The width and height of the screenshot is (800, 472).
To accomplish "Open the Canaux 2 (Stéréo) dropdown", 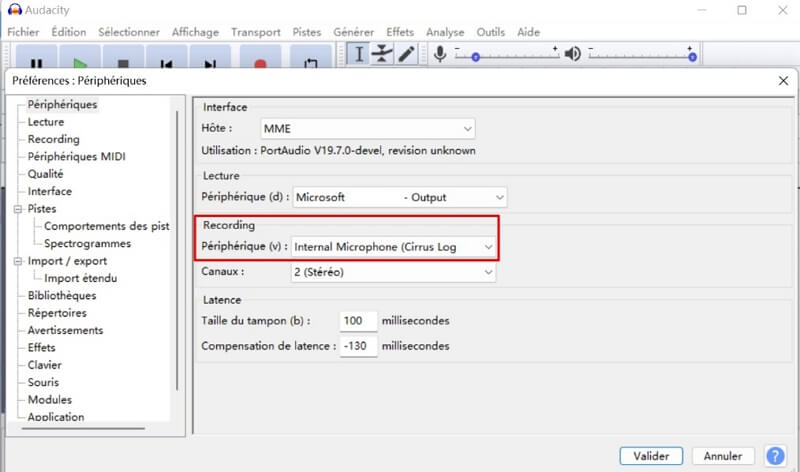I will tap(393, 272).
